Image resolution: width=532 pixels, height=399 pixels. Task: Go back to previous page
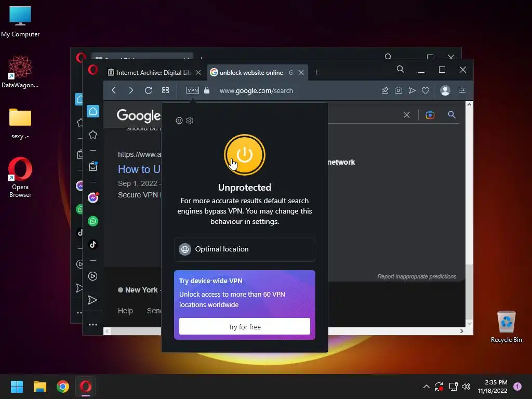click(x=114, y=90)
